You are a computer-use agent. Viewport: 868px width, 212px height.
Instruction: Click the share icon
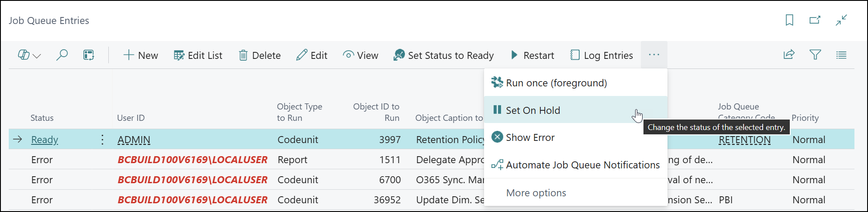(x=789, y=55)
